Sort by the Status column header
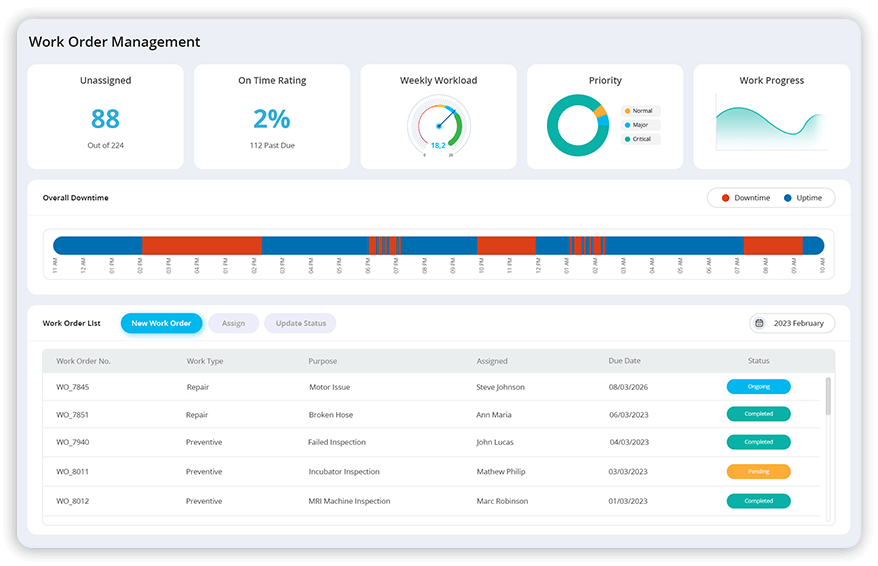 [x=758, y=361]
